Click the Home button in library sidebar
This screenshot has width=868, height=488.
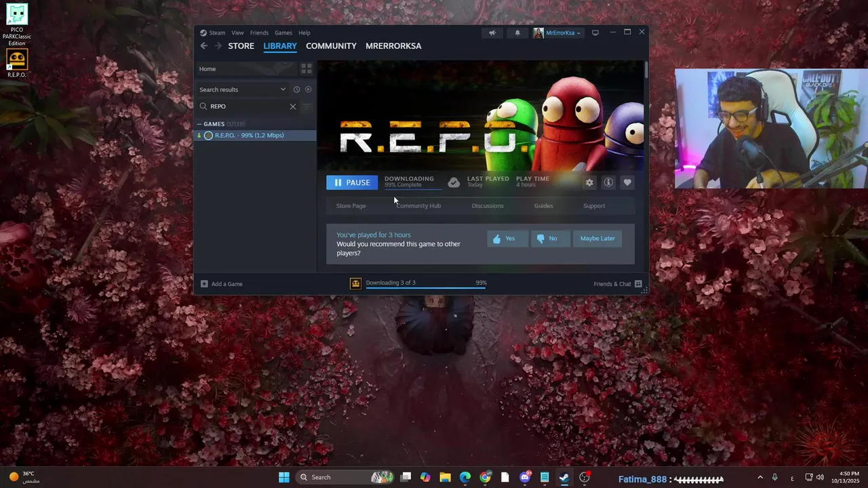[246, 68]
